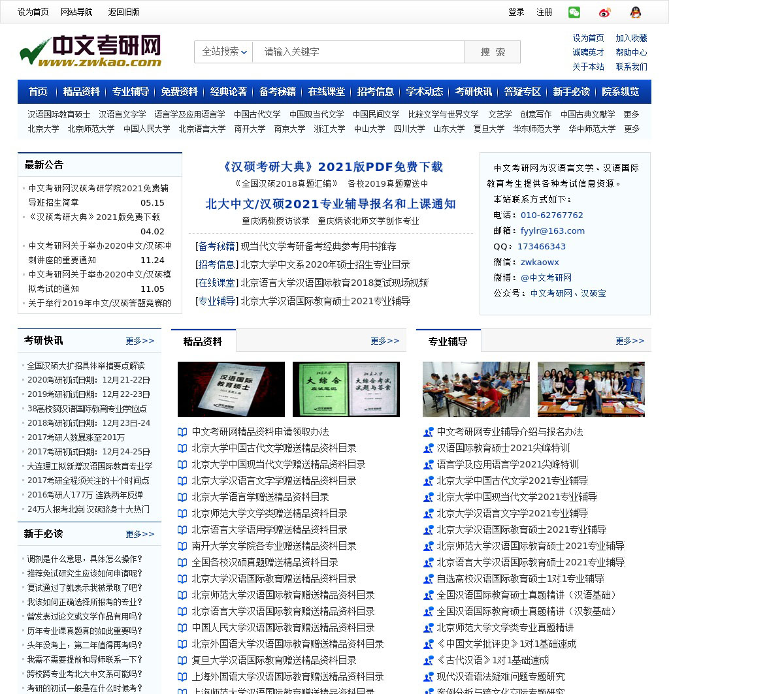Click person icon beside 语言学及应用语言学2021尖峰特训
This screenshot has height=694, width=784.
pyautogui.click(x=428, y=464)
